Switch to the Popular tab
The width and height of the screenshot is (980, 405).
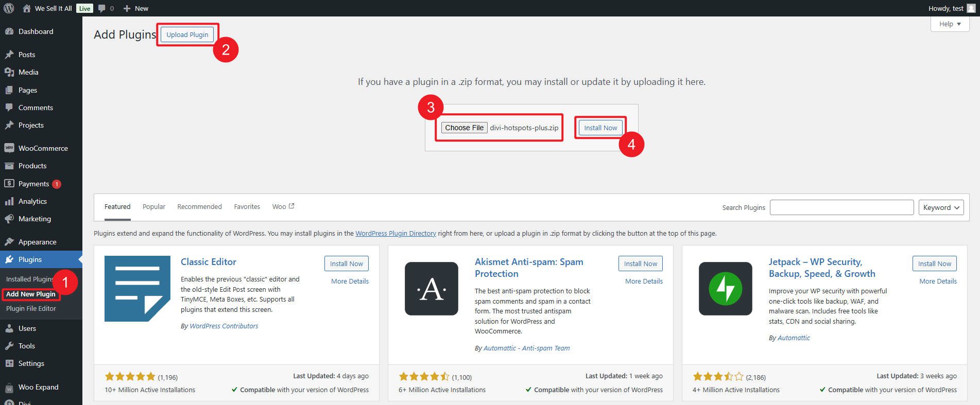click(x=154, y=206)
